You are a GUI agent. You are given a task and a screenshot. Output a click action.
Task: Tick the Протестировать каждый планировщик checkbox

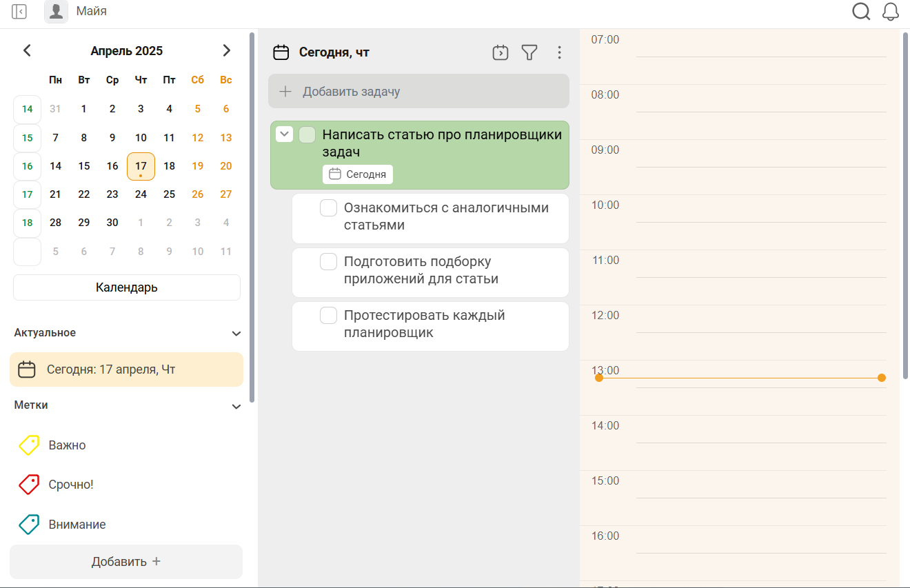pos(329,316)
